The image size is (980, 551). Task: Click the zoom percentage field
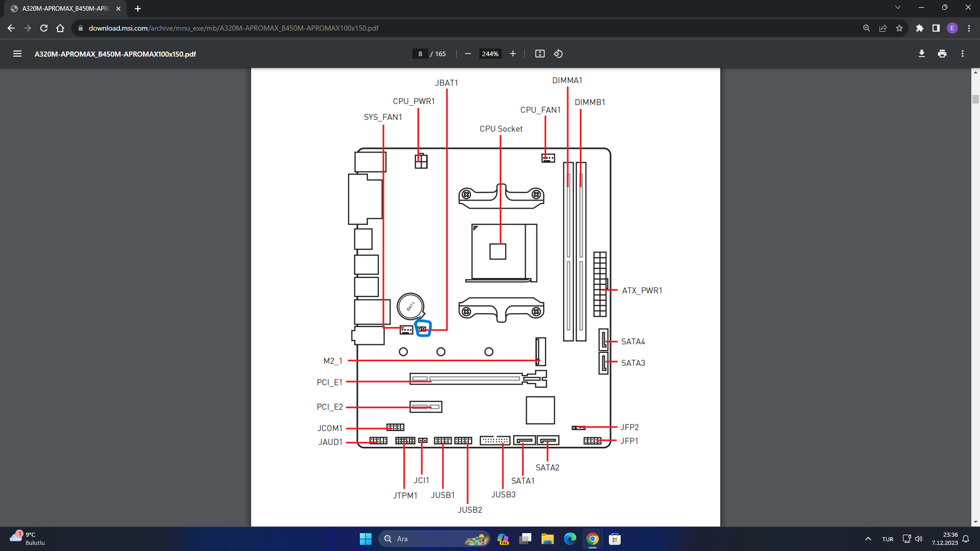pos(490,54)
